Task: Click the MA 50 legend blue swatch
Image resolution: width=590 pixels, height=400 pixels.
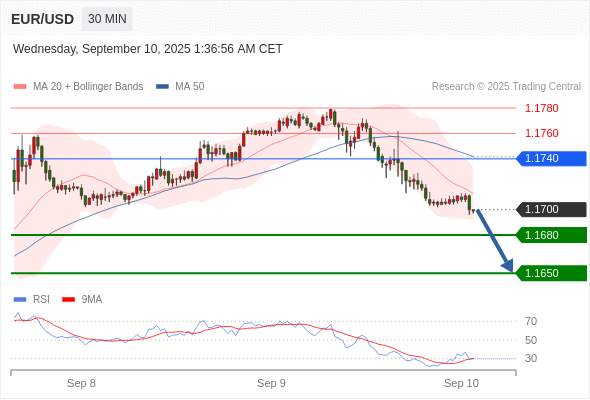Action: [163, 87]
